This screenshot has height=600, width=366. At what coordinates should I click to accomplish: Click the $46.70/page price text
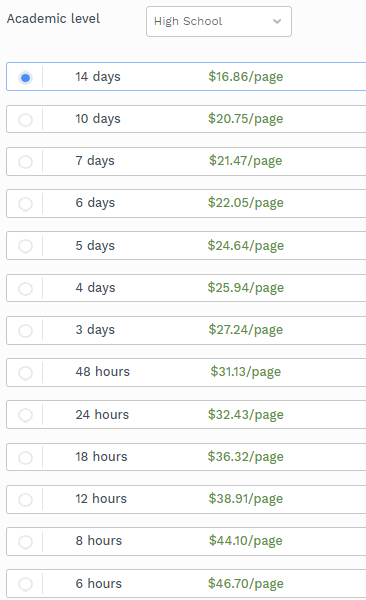coord(245,584)
